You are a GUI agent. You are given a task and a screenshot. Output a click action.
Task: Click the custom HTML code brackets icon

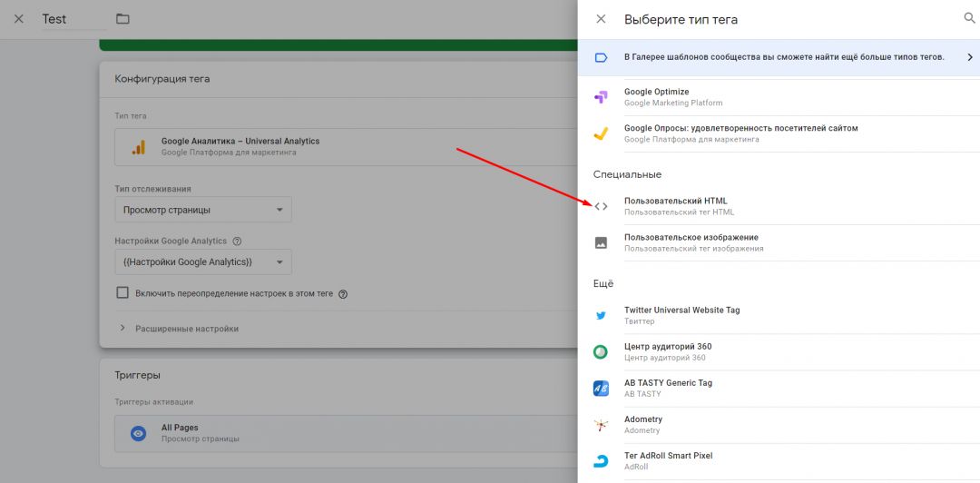pyautogui.click(x=601, y=206)
